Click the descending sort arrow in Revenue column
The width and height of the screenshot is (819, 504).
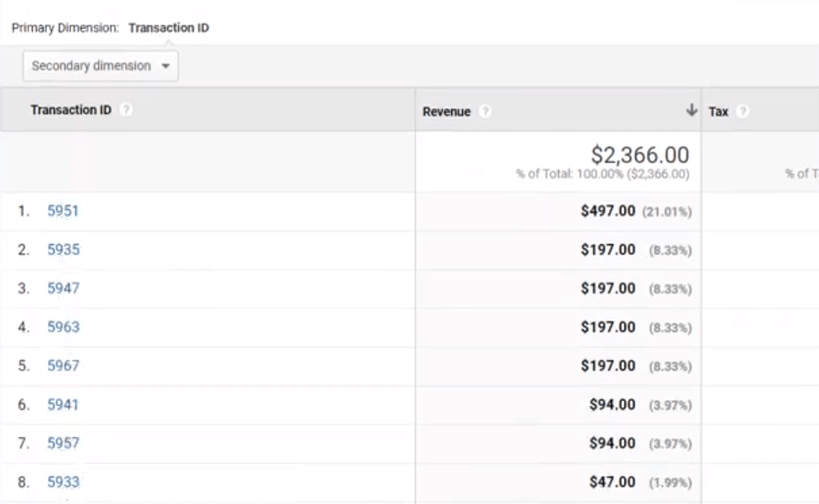pyautogui.click(x=691, y=110)
